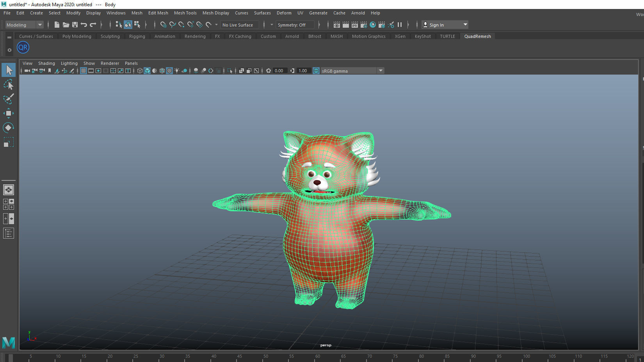
Task: Click the shelf settings gear icon
Action: 9,50
